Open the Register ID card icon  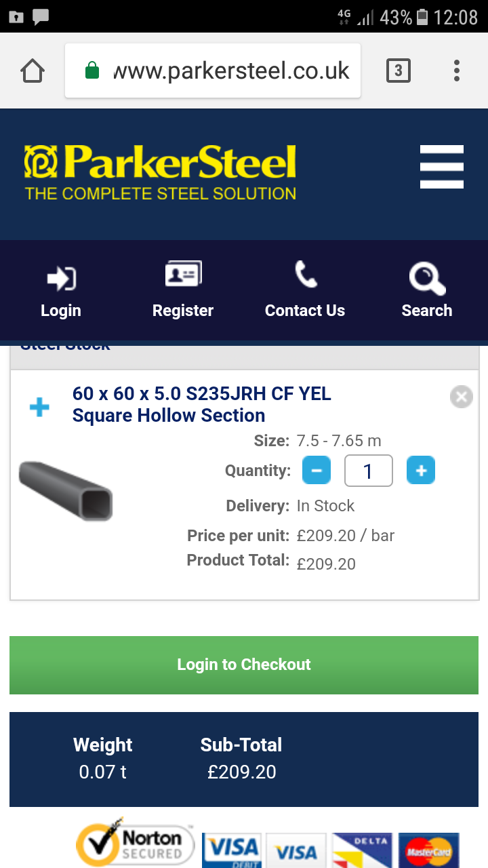183,275
